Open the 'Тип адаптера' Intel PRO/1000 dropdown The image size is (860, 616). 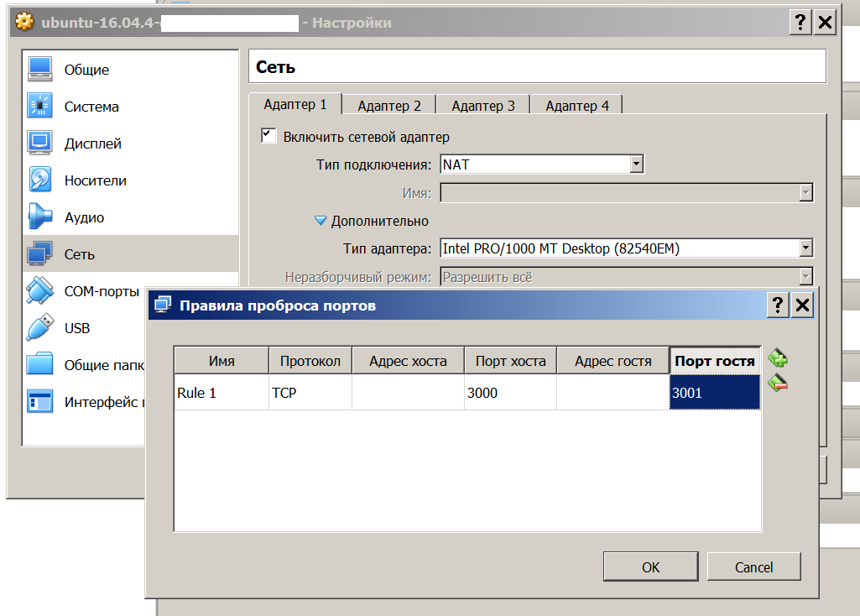(x=805, y=248)
